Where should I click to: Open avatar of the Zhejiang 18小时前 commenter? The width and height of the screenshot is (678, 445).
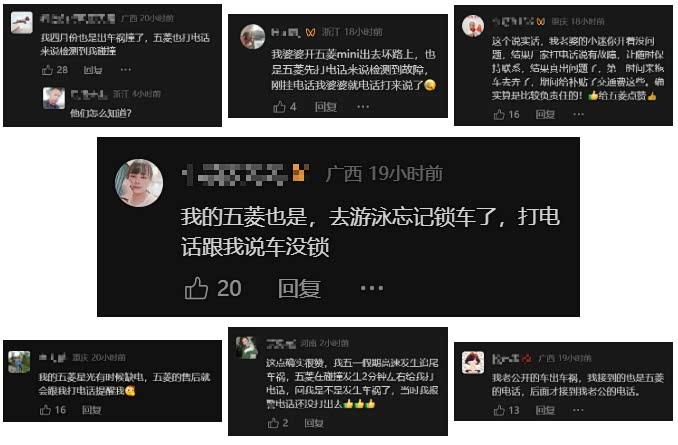pos(253,36)
